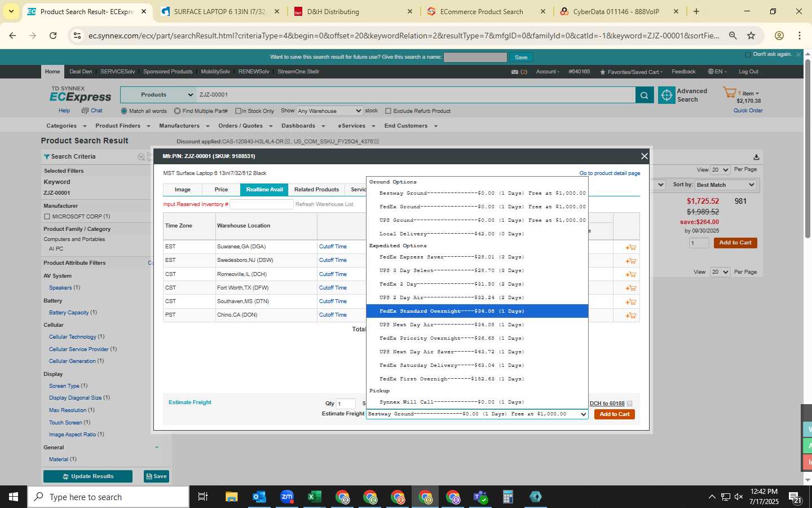
Task: Switch to D&H Distributing browser tab
Action: tap(354, 11)
